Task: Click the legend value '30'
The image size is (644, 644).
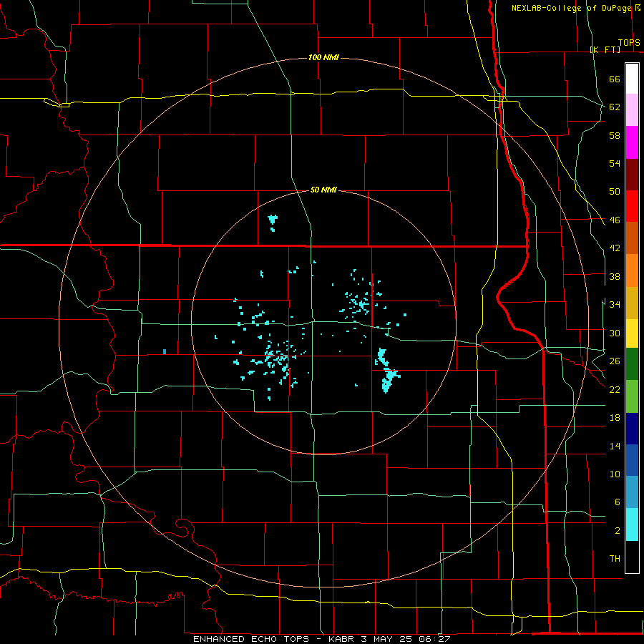Action: 615,333
